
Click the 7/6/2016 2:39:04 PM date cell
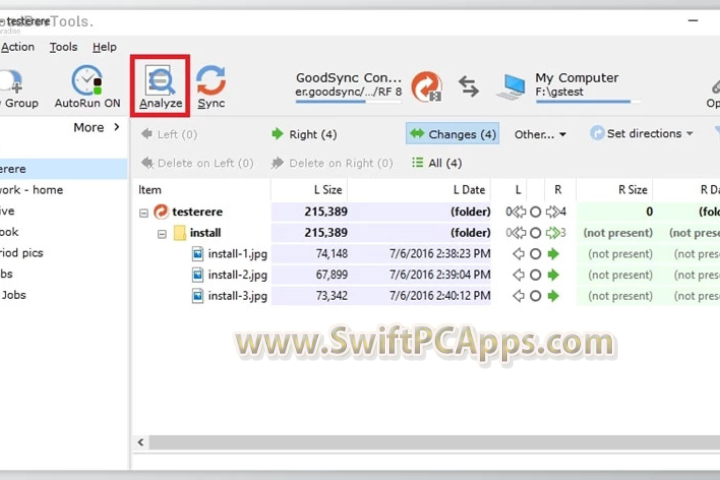tap(419, 275)
